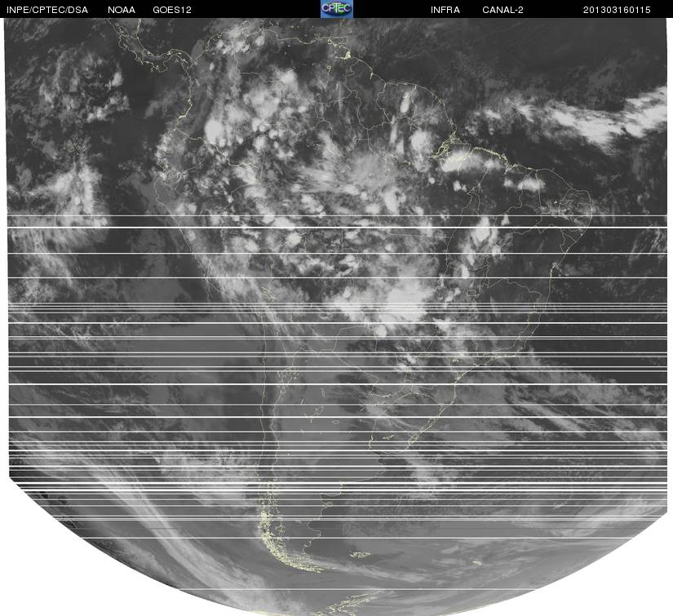673x616 pixels.
Task: Click the GOES12 satellite label
Action: pos(172,10)
